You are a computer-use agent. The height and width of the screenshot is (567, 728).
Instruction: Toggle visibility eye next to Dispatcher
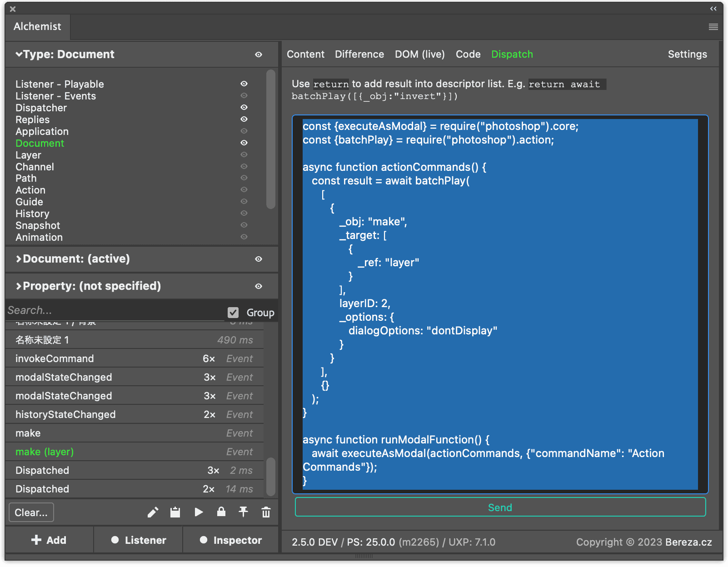point(244,107)
